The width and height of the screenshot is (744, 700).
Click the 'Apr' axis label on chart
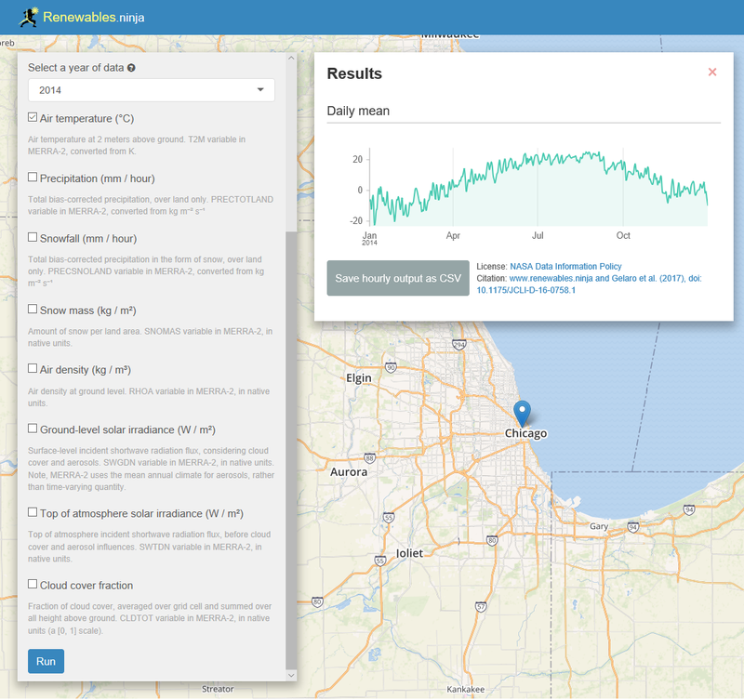pos(453,235)
